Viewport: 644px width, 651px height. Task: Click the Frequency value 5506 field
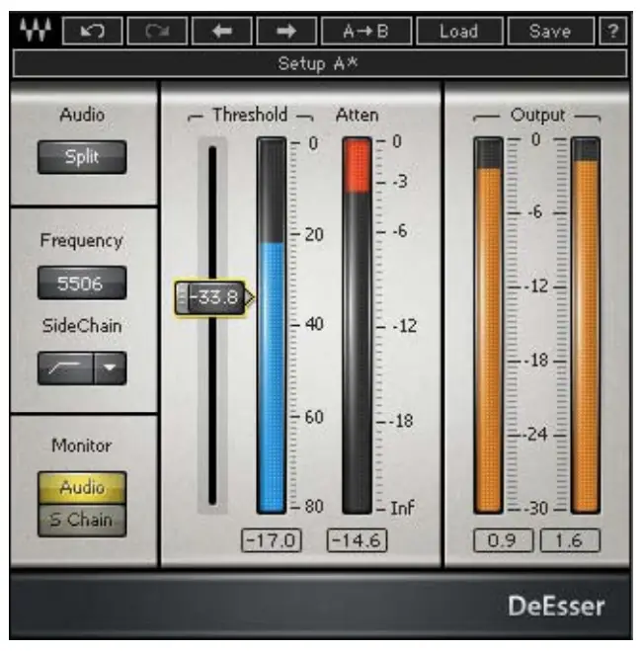pos(82,284)
